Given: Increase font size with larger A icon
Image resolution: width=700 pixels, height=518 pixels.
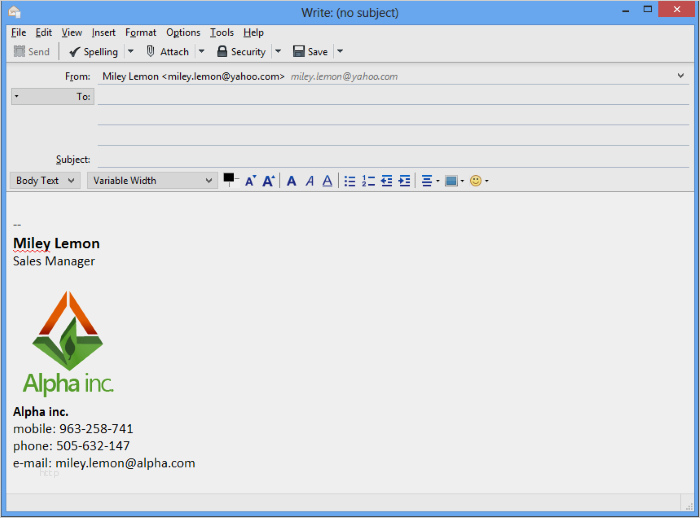Looking at the screenshot, I should click(x=268, y=181).
